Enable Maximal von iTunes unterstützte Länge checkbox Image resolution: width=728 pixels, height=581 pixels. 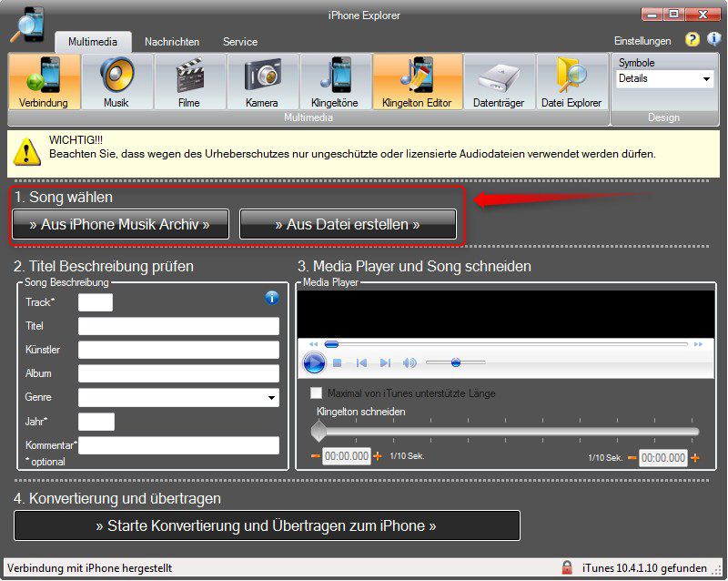(x=317, y=393)
